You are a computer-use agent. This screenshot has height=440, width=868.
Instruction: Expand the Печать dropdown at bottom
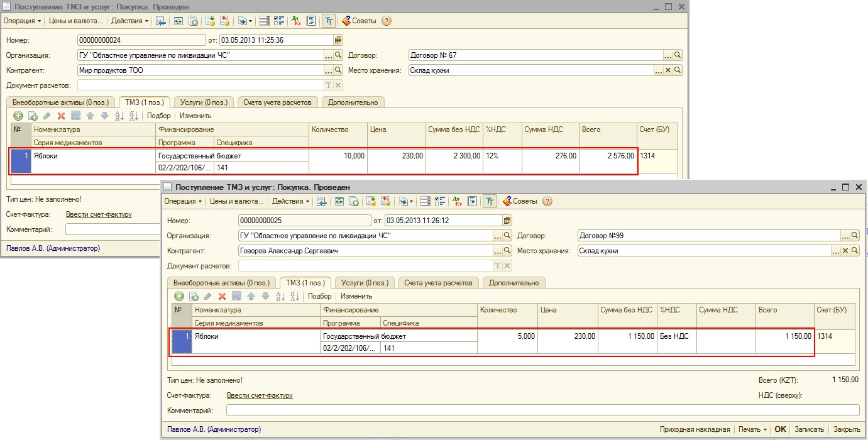pyautogui.click(x=752, y=429)
